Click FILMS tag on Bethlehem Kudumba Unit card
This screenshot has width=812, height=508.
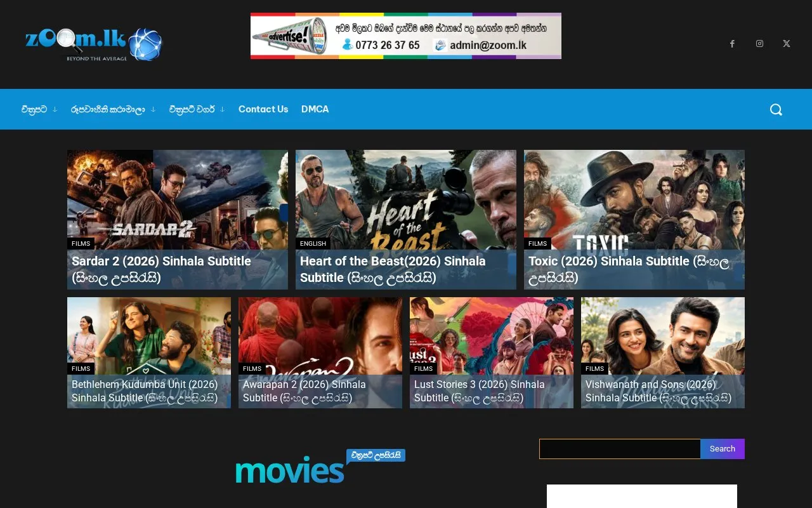pyautogui.click(x=81, y=369)
